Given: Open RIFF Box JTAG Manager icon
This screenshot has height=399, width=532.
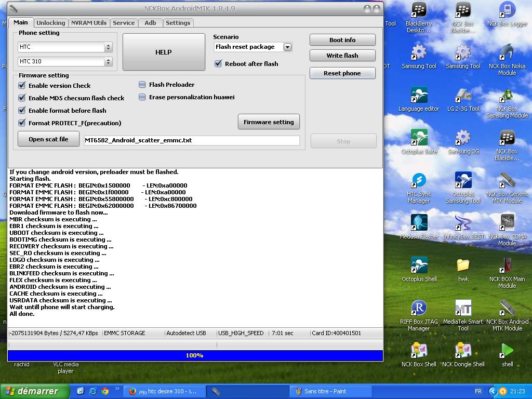Looking at the screenshot, I should click(419, 315).
